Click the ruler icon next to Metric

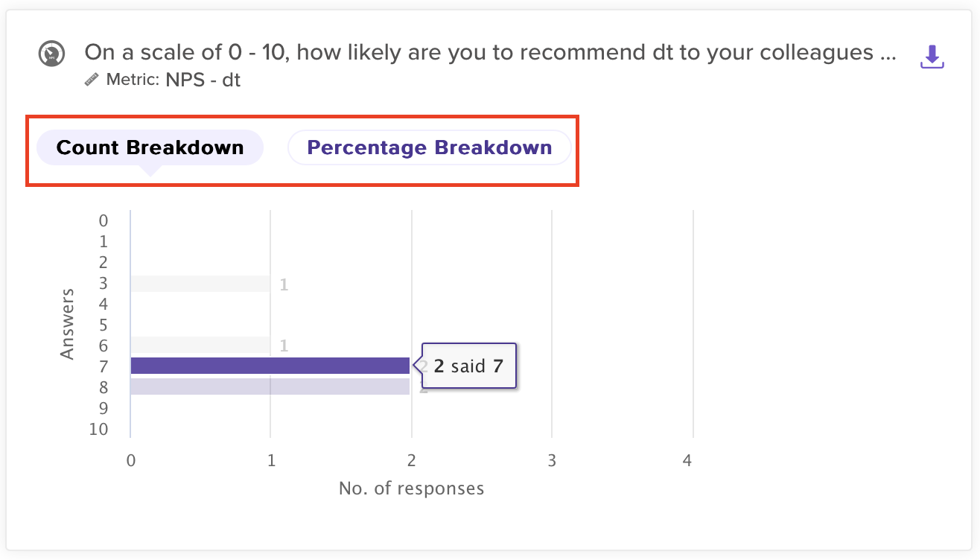[92, 79]
